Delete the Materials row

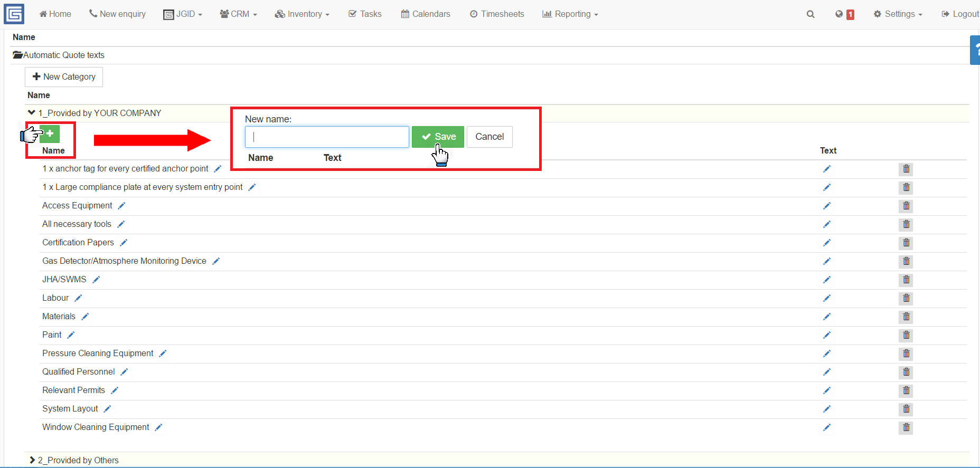(906, 317)
